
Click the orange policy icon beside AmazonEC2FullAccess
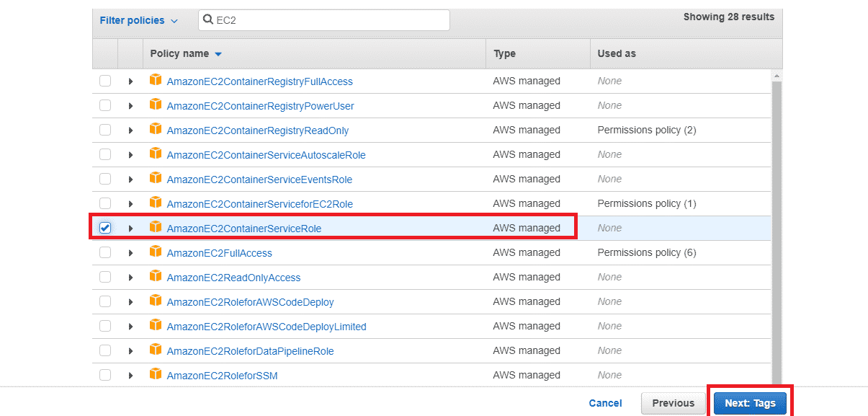[x=156, y=252]
